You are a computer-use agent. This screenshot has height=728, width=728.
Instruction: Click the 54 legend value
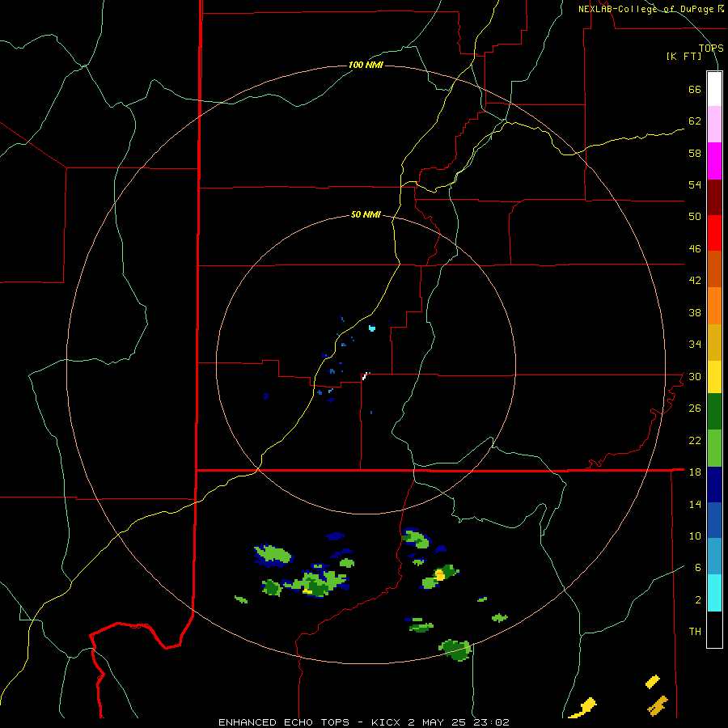pos(695,184)
